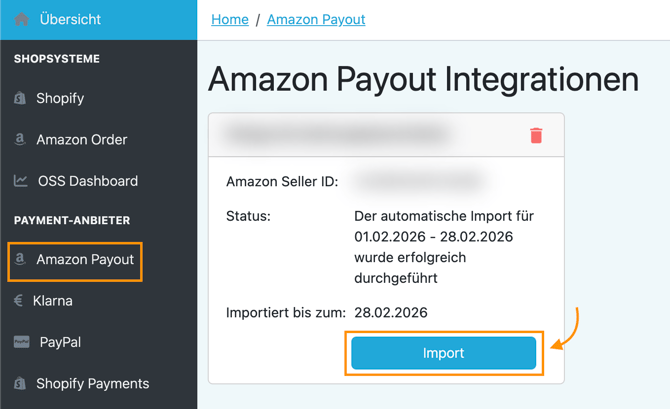Follow the Home breadcrumb link
Viewport: 670px width, 409px height.
[230, 19]
